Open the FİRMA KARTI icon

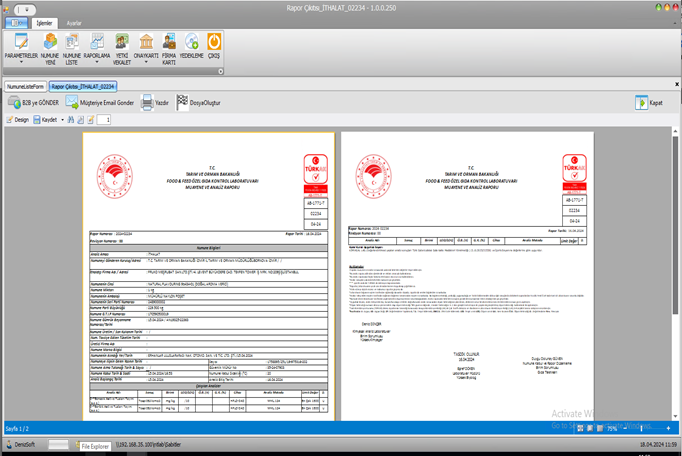pyautogui.click(x=169, y=42)
